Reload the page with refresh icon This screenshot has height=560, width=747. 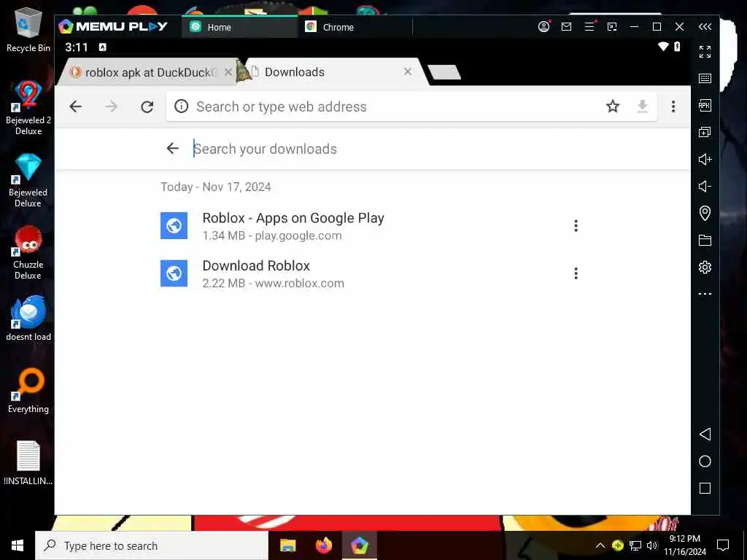(x=147, y=106)
